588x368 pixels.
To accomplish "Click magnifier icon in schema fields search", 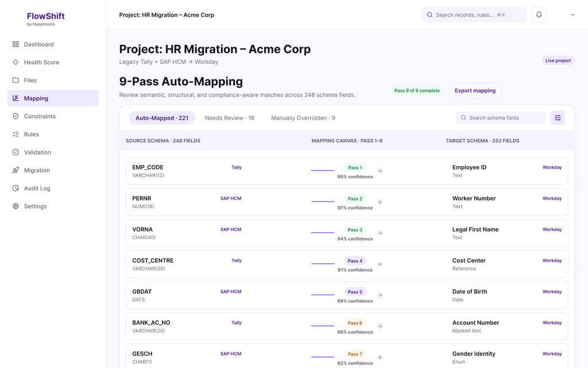I will [x=463, y=118].
